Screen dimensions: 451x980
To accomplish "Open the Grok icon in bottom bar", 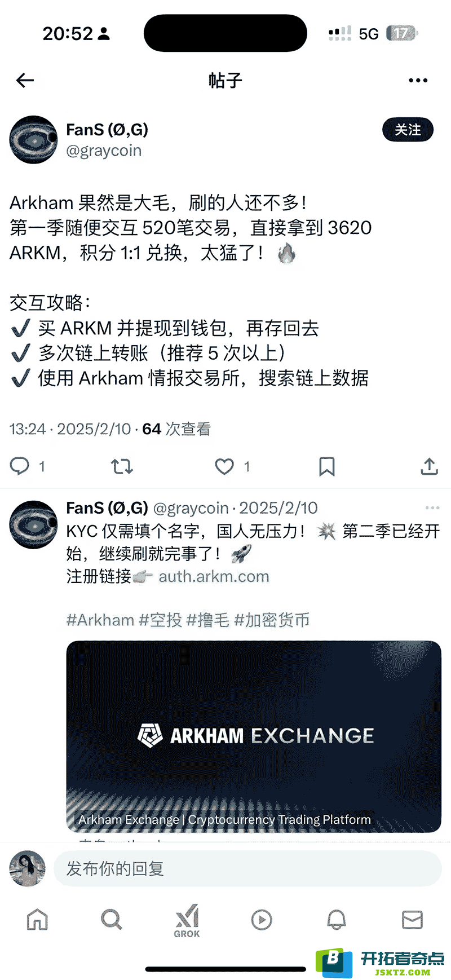I will pyautogui.click(x=187, y=921).
